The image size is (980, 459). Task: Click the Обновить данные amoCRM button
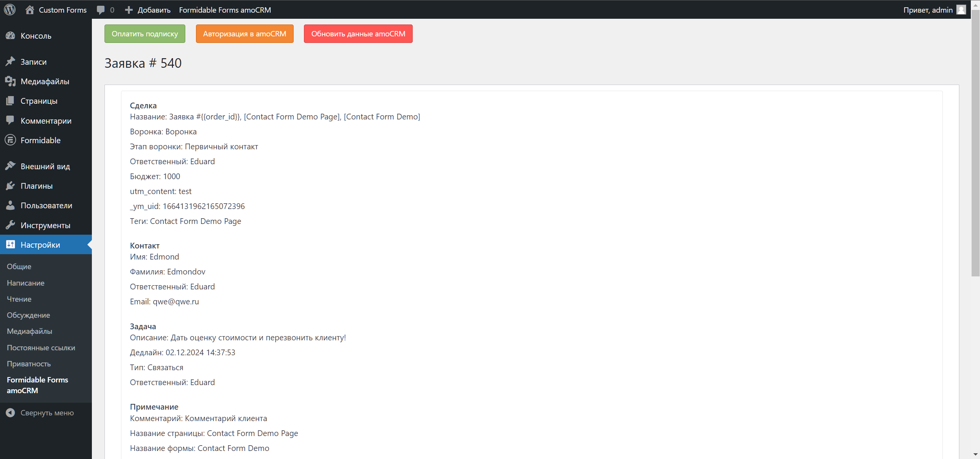coord(358,34)
